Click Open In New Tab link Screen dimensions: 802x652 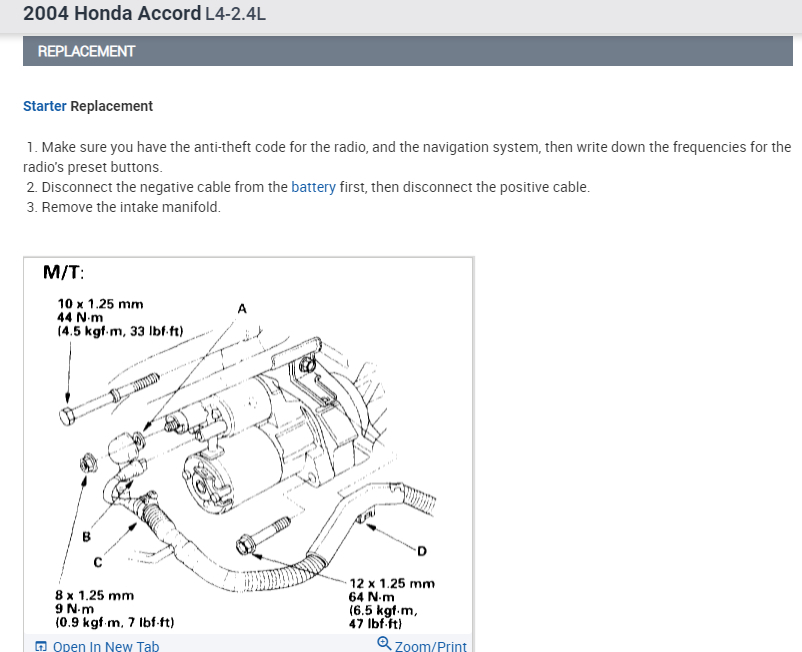click(106, 646)
